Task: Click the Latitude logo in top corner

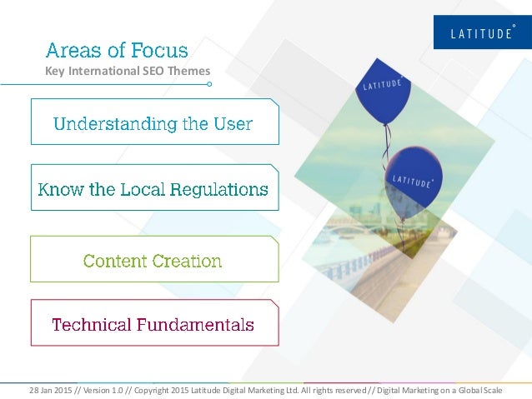Action: coord(483,32)
